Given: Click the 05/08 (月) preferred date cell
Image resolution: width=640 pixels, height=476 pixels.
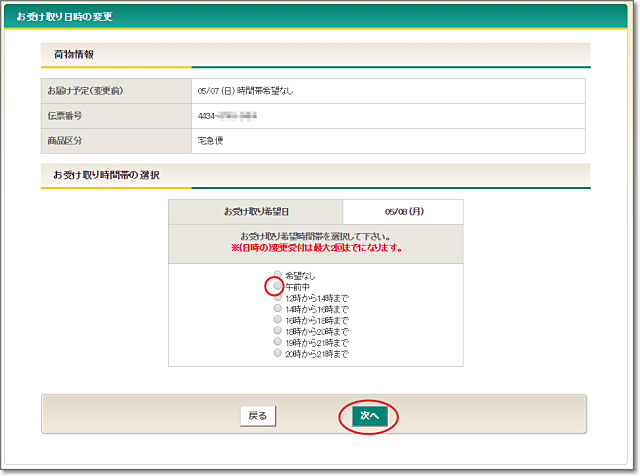Looking at the screenshot, I should coord(403,212).
